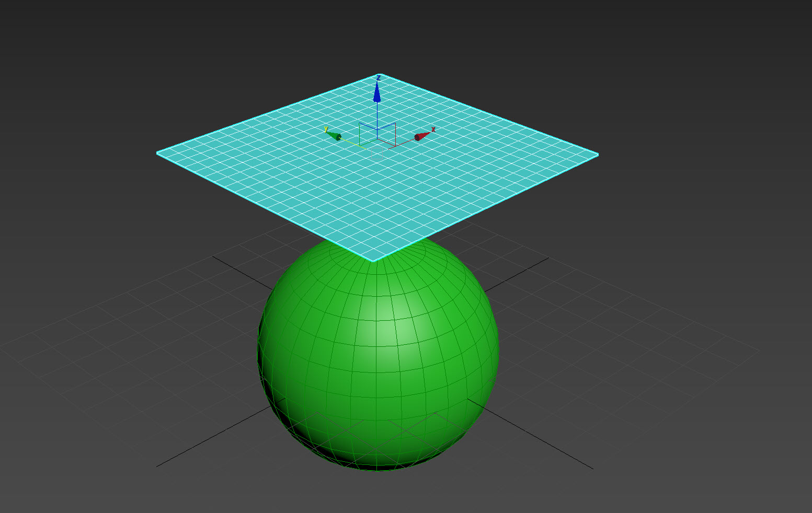Click the blue Z-axis arrow of the gizmo
This screenshot has height=513, width=812.
376,92
